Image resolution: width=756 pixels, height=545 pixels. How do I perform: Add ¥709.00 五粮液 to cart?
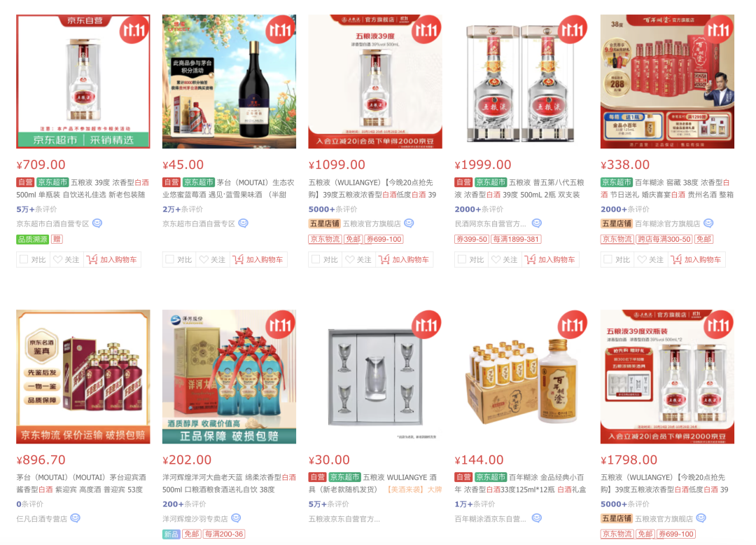click(x=112, y=259)
